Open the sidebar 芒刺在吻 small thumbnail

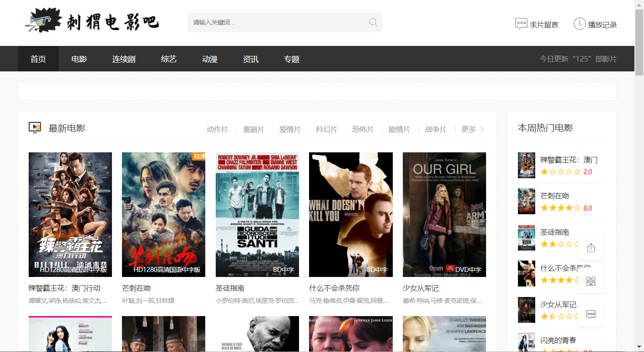click(x=527, y=201)
